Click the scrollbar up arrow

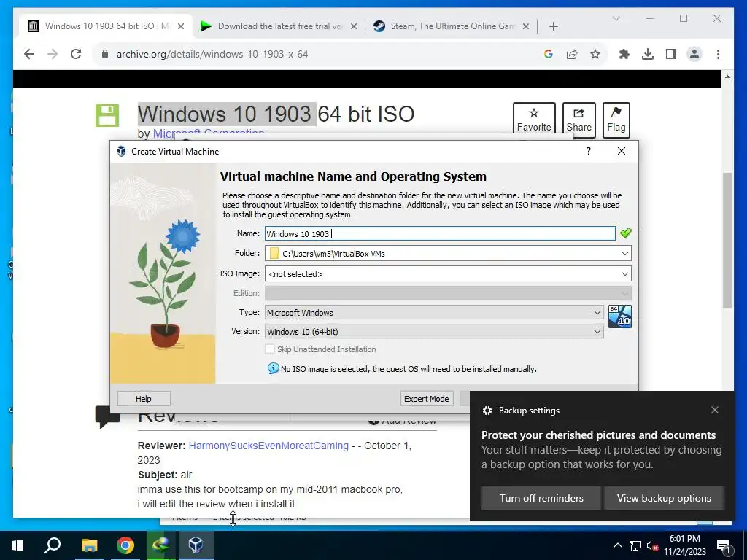tap(727, 76)
